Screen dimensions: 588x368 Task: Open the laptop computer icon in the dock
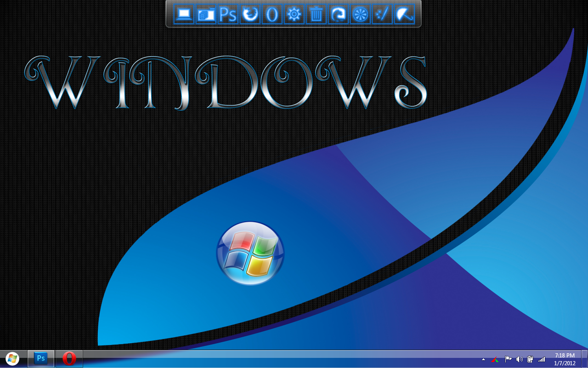pyautogui.click(x=184, y=14)
